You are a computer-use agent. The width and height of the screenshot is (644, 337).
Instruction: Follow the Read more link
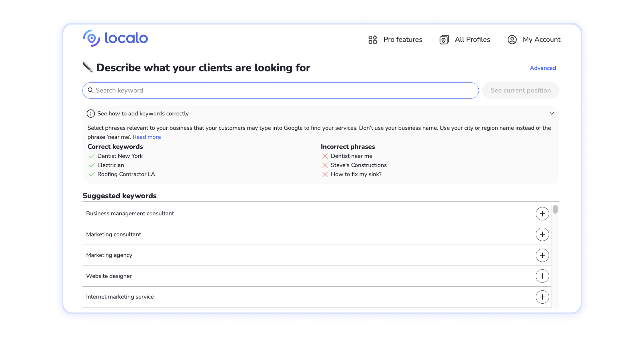coord(147,137)
